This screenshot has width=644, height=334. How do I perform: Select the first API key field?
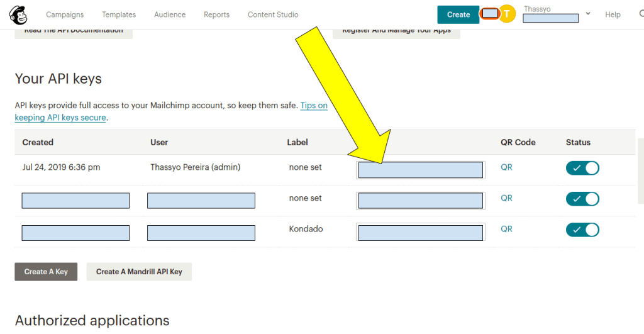pyautogui.click(x=420, y=170)
